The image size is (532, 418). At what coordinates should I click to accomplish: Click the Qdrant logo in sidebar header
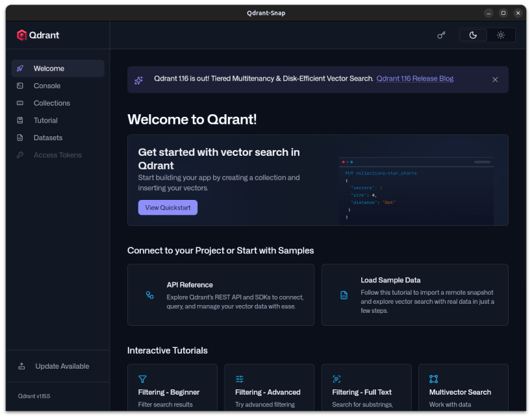pyautogui.click(x=38, y=35)
